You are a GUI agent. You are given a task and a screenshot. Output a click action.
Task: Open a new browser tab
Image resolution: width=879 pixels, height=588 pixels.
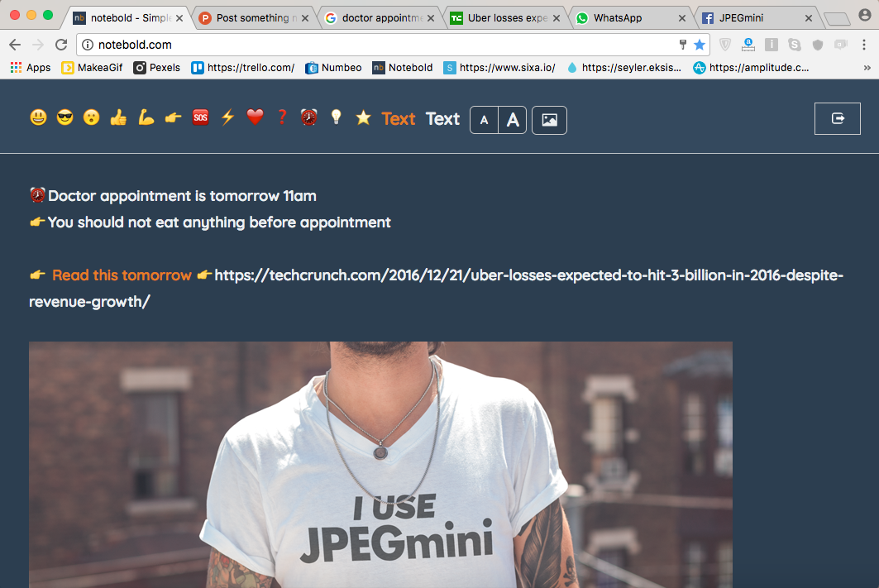836,19
